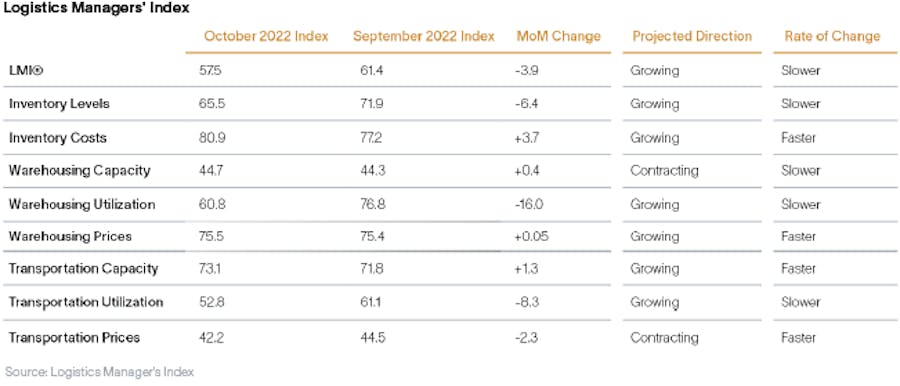Click the Warehousing Capacity row label
This screenshot has height=386, width=900.
(80, 171)
